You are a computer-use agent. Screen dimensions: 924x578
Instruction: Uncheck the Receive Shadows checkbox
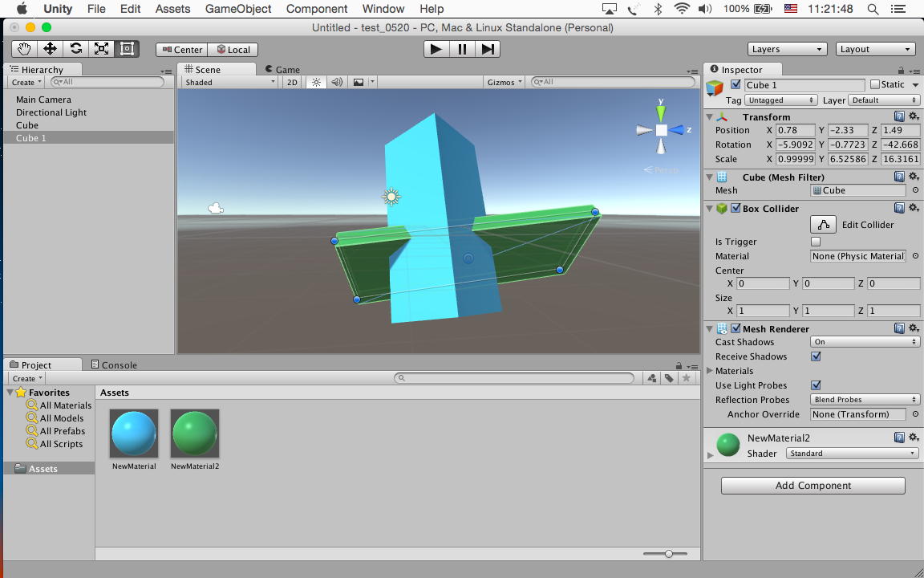[x=816, y=356]
